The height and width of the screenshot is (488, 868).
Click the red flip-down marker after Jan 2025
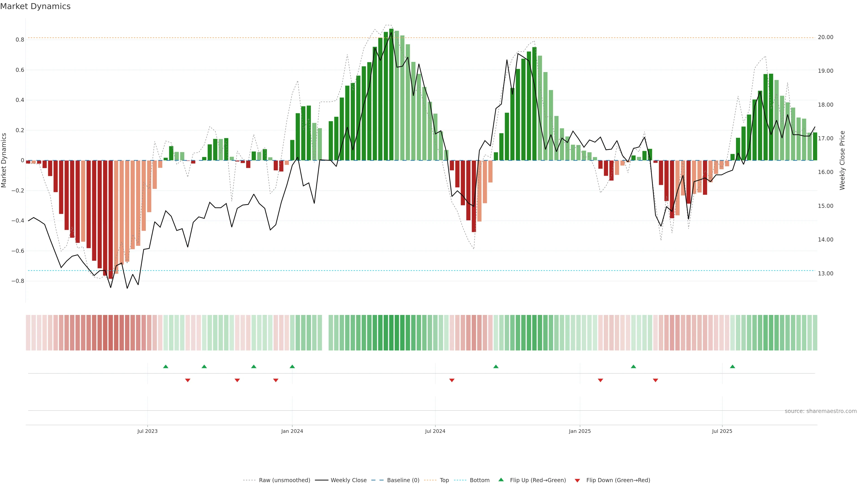pyautogui.click(x=600, y=380)
